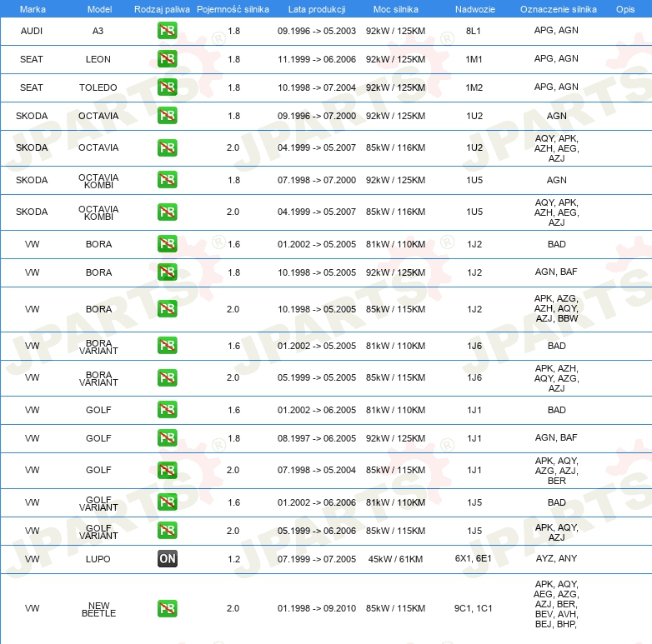Viewport: 652px width, 644px height.
Task: Click production dates 11.1999 -> 06.2006
Action: click(x=317, y=59)
